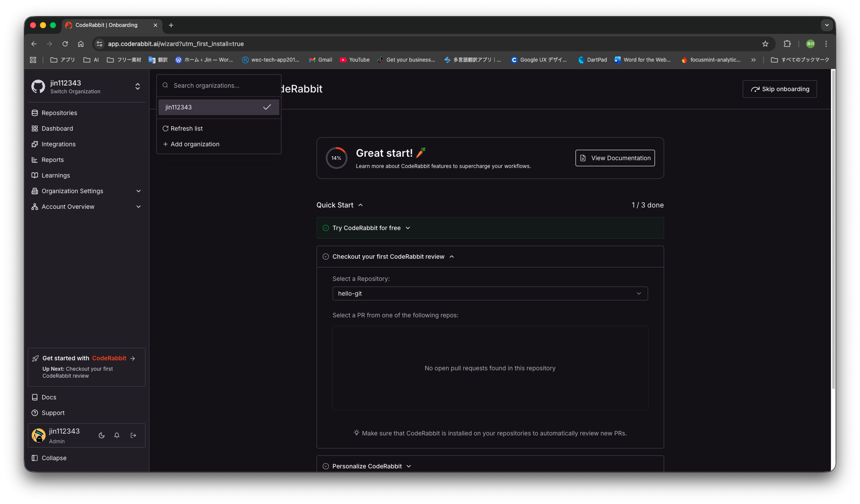The height and width of the screenshot is (504, 860).
Task: Open notifications bell icon
Action: point(117,435)
